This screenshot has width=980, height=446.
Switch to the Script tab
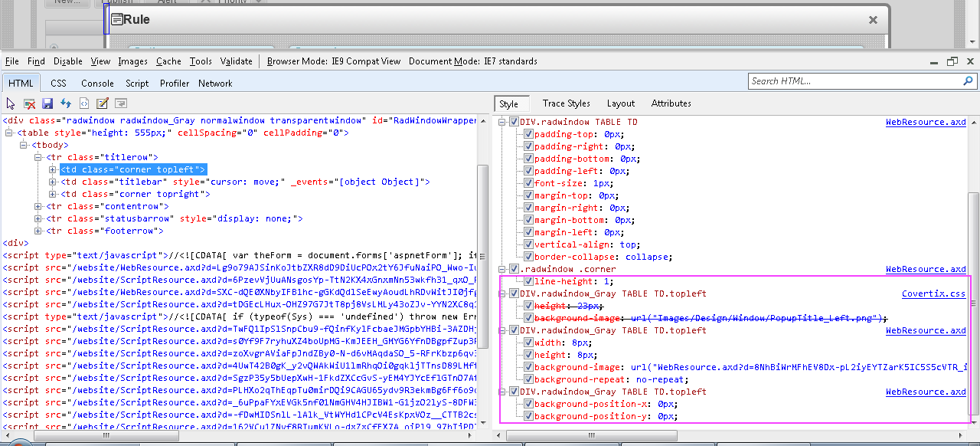[x=138, y=84]
